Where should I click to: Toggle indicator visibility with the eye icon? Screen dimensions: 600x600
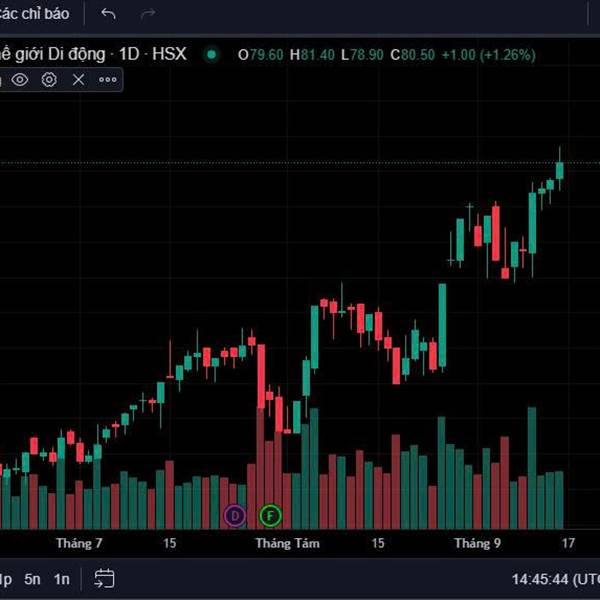(20, 80)
